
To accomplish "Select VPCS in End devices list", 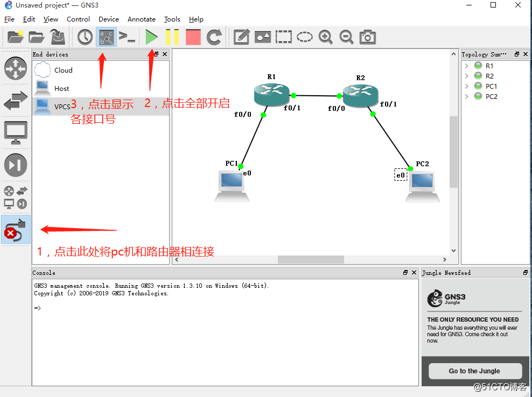I will (x=101, y=107).
